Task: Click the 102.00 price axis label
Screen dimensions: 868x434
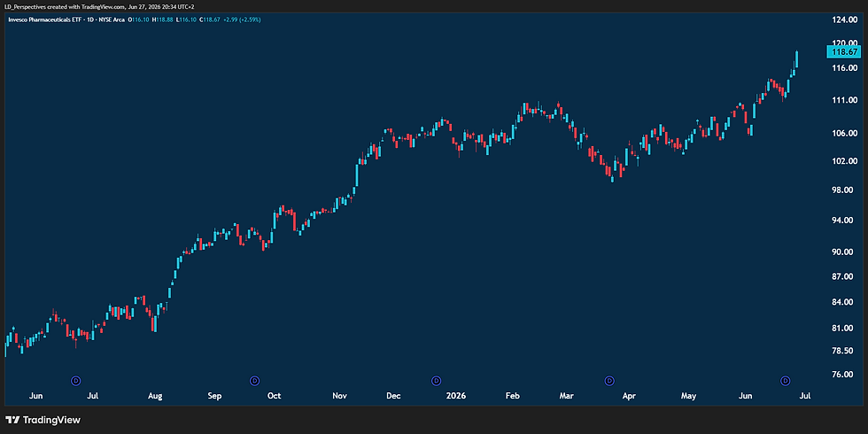Action: click(845, 161)
